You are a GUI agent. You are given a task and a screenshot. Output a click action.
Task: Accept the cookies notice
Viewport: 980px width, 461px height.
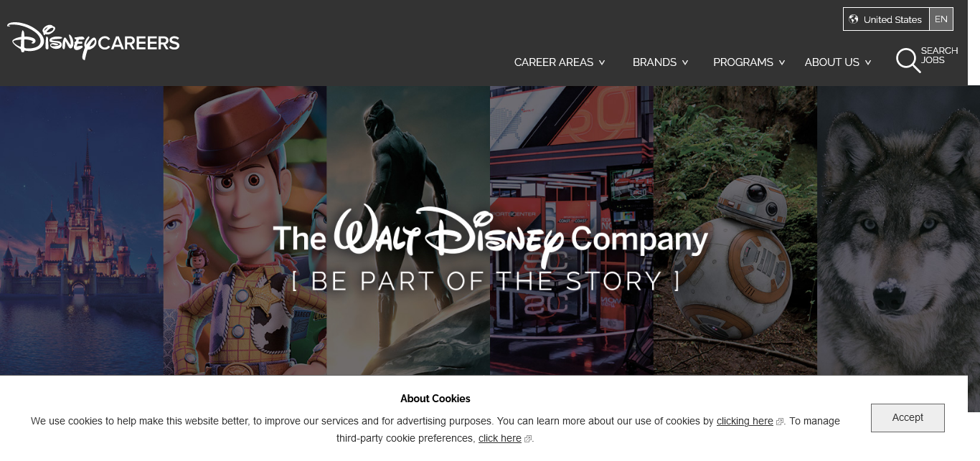(x=908, y=418)
